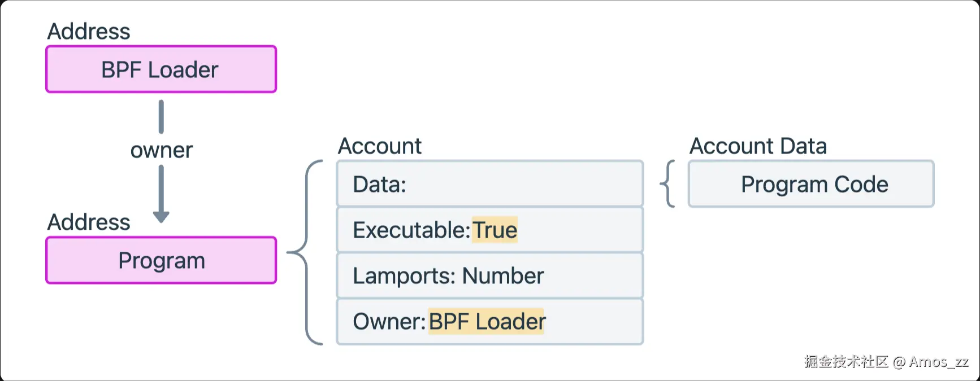Click the large curly brace beside Account
Viewport: 980px width, 381px height.
pyautogui.click(x=305, y=252)
